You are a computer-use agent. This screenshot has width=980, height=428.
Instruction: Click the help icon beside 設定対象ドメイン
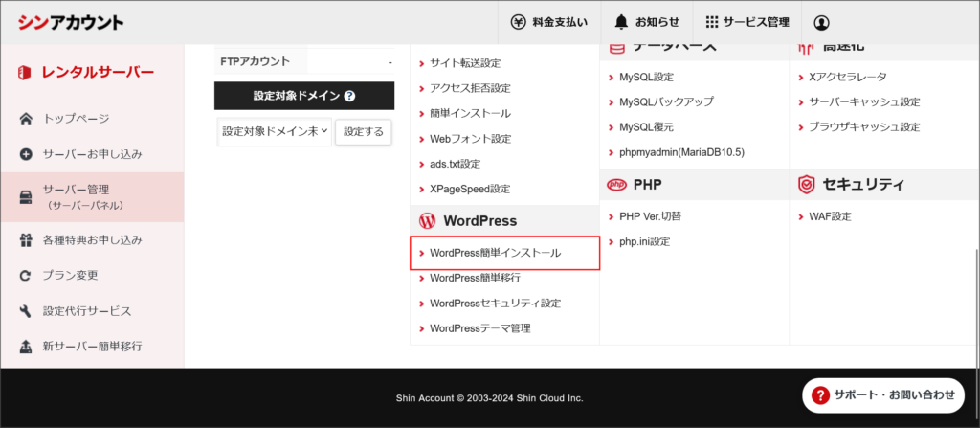point(349,96)
